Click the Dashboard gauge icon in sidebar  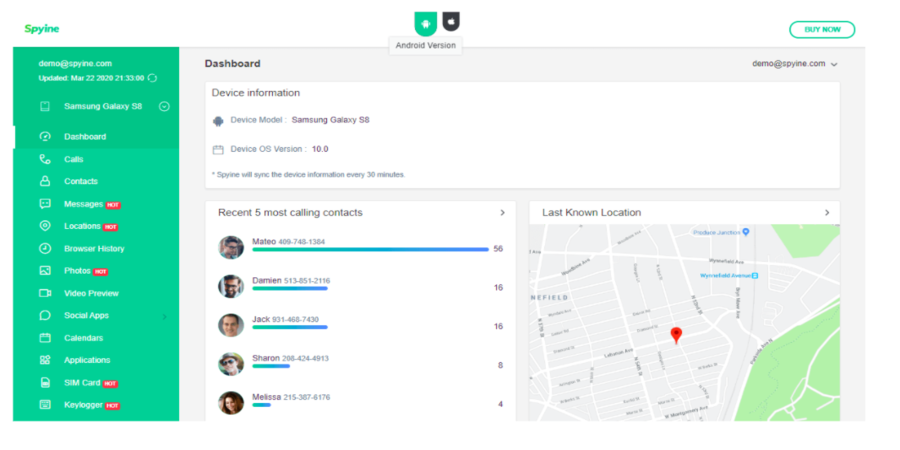pyautogui.click(x=45, y=137)
